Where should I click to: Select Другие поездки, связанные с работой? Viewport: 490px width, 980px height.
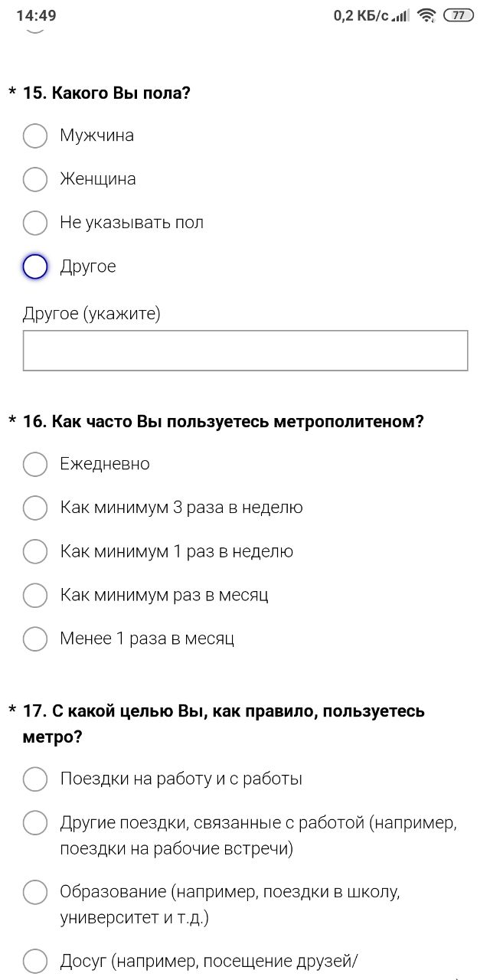(x=35, y=823)
